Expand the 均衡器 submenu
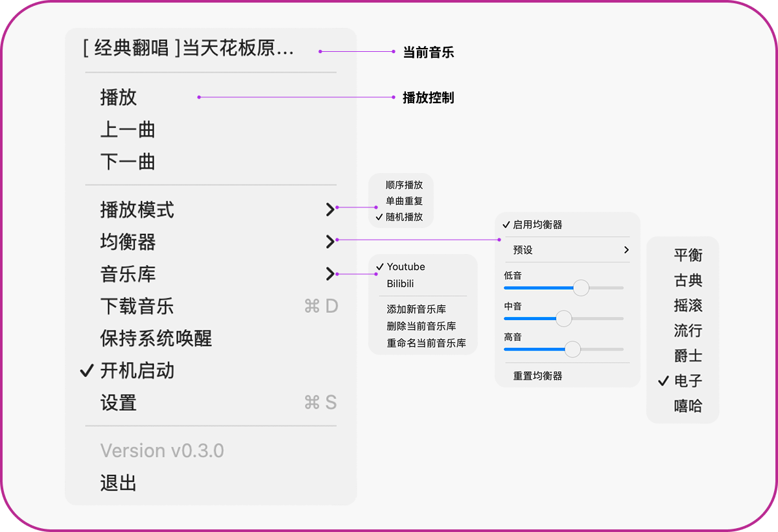Image resolution: width=778 pixels, height=532 pixels. coord(127,242)
